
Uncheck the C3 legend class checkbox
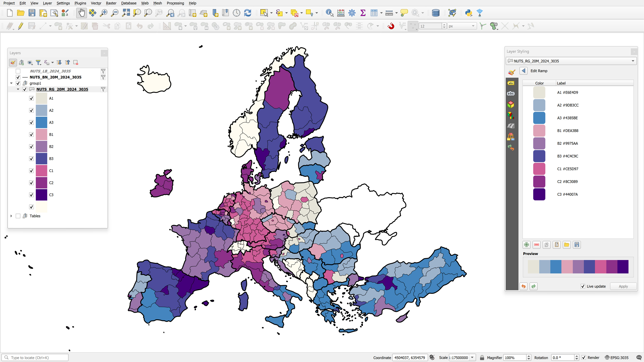pyautogui.click(x=31, y=195)
